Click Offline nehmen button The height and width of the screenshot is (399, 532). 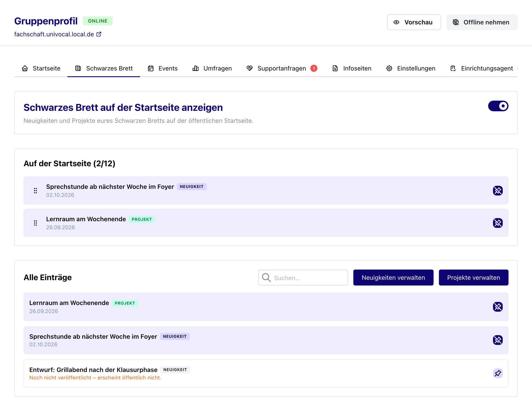point(482,22)
